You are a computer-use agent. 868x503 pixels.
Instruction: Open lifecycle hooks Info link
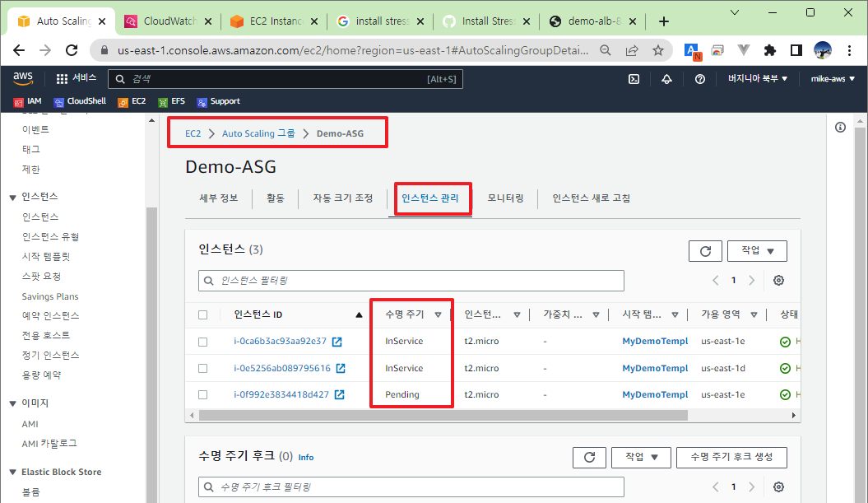(x=305, y=458)
